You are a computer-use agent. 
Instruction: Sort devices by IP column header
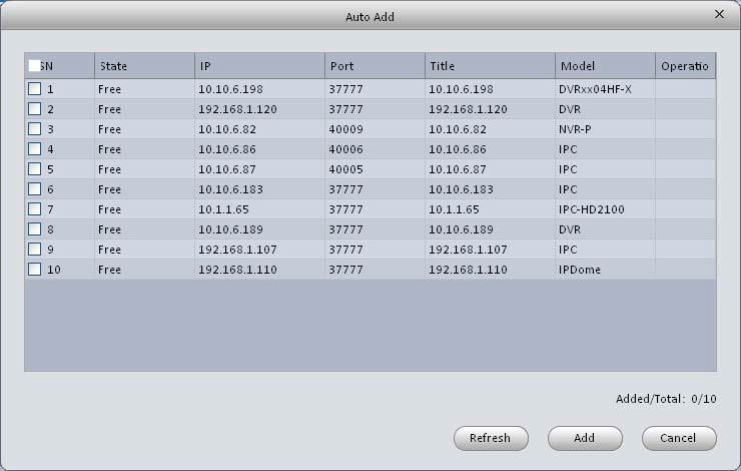click(258, 66)
